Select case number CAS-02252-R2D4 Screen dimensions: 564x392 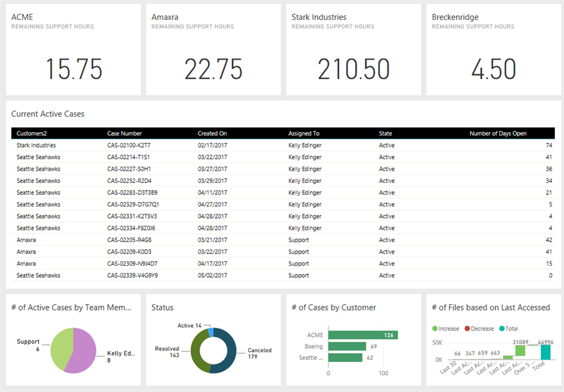click(129, 181)
